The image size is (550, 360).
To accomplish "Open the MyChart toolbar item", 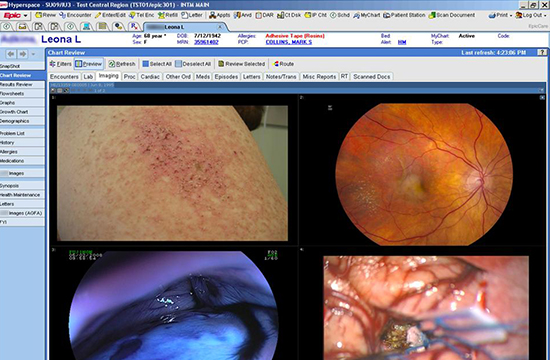I will click(x=367, y=15).
